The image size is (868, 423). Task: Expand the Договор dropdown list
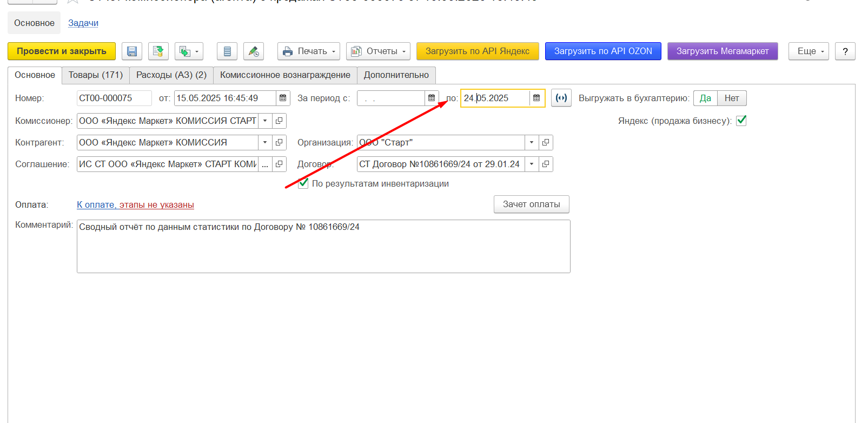[532, 164]
